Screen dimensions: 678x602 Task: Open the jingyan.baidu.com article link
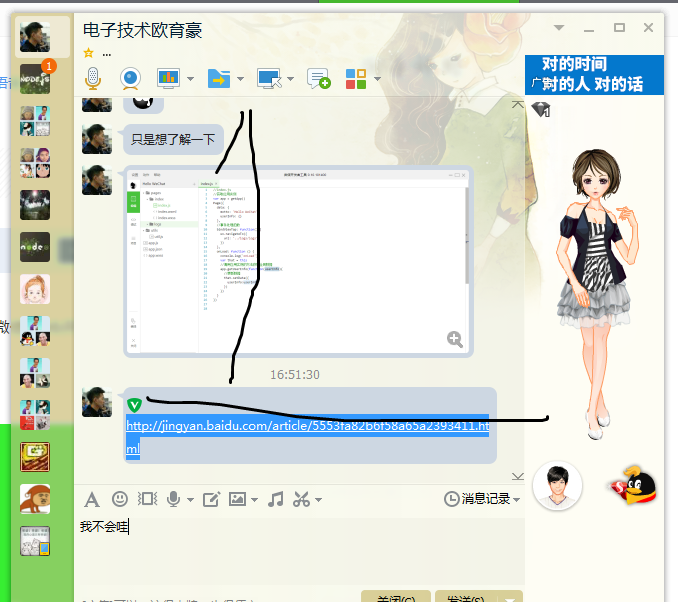pyautogui.click(x=307, y=426)
